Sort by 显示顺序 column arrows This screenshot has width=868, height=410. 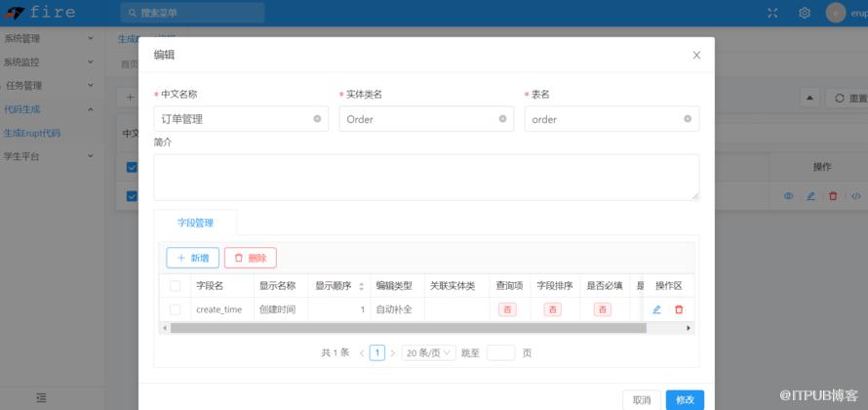point(361,286)
